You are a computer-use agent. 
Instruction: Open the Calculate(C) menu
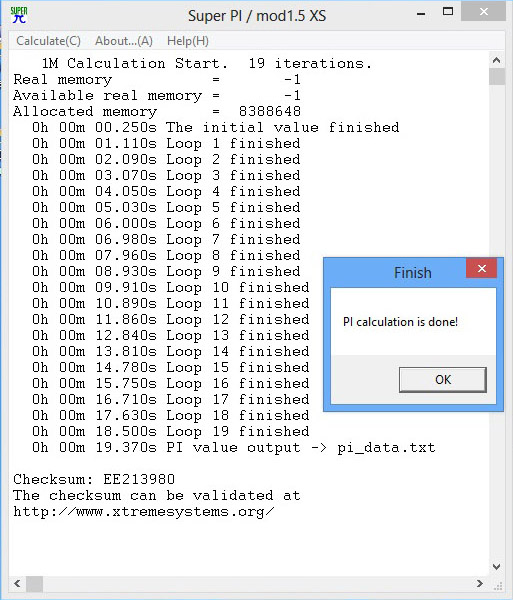[x=48, y=41]
